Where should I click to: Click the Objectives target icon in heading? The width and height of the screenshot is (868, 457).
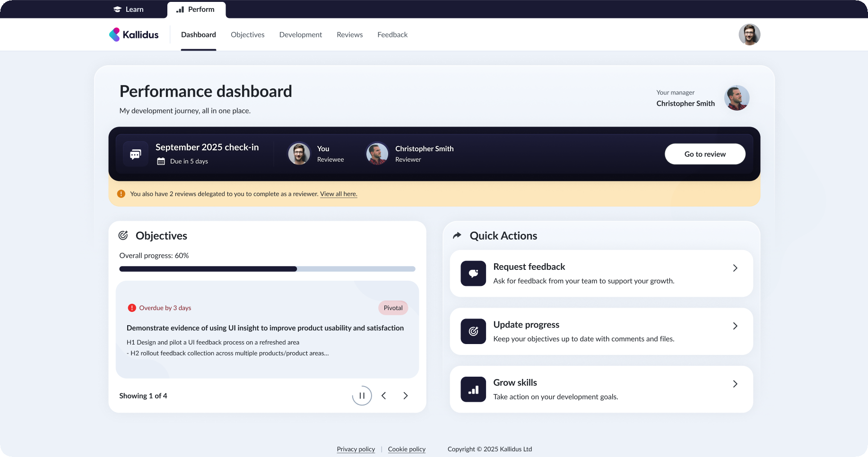(x=123, y=235)
